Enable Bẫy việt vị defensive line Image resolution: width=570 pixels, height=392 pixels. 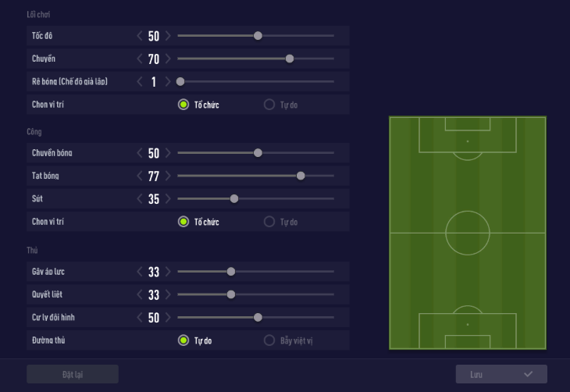point(269,340)
